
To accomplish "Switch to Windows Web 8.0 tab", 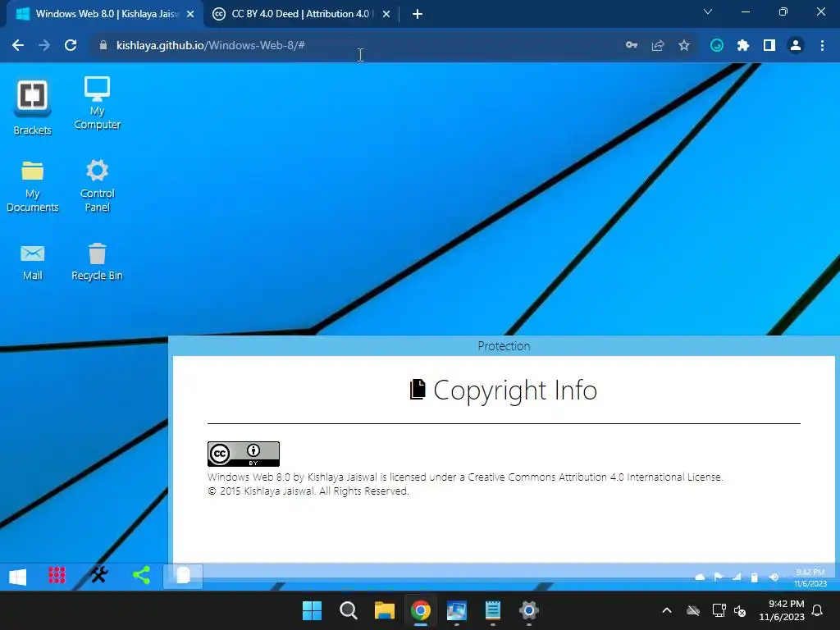I will coord(105,14).
